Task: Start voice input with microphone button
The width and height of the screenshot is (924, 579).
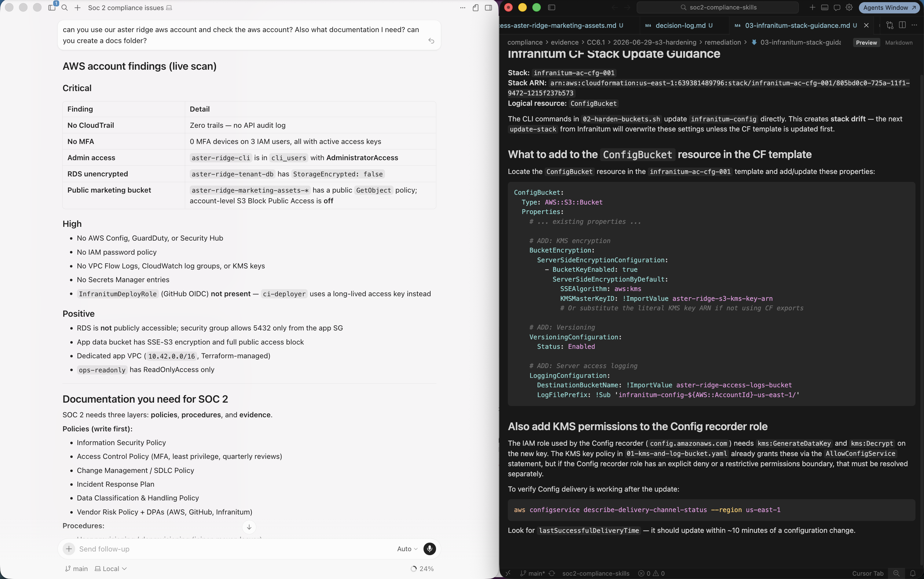Action: coord(430,549)
